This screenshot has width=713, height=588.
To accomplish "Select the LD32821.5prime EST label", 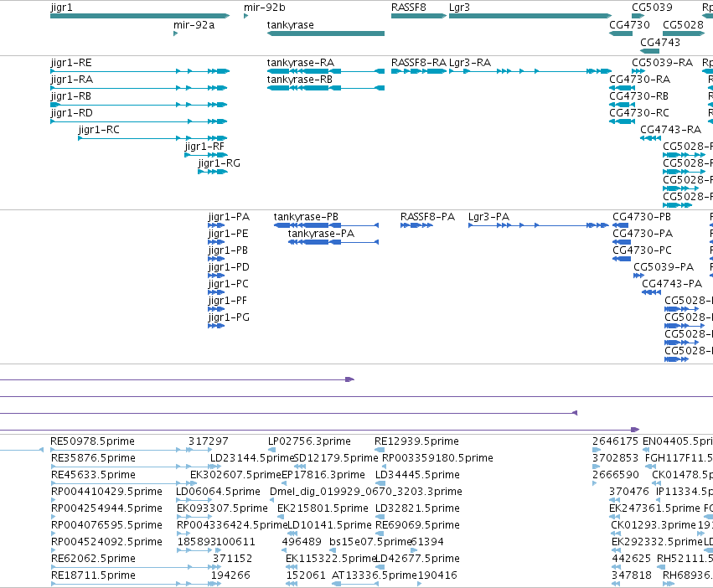I will [x=417, y=508].
